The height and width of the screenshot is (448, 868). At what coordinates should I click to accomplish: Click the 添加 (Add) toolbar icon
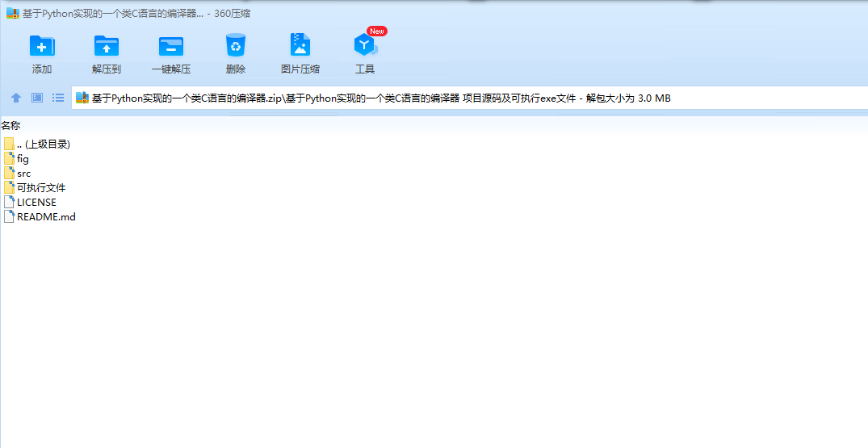point(42,46)
